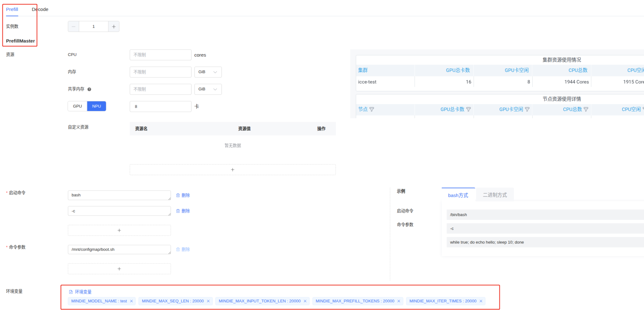
Task: Filter the GPU总卡数 node column
Action: (x=468, y=109)
